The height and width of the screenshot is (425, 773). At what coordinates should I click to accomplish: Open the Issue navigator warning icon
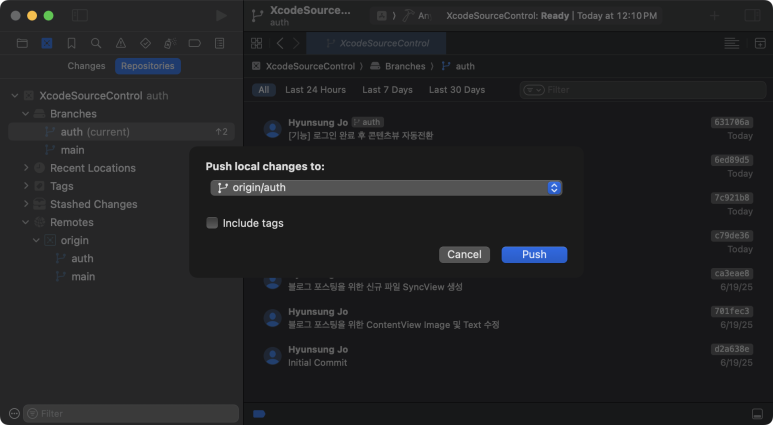pos(121,43)
